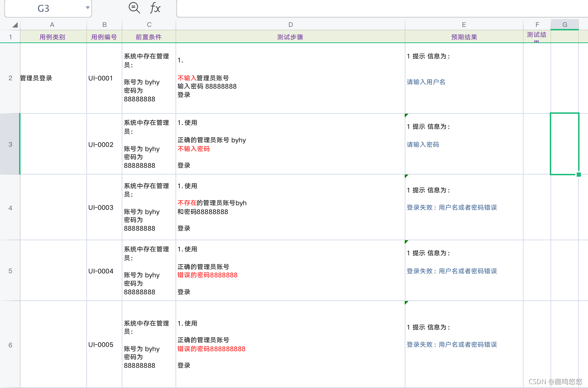Select column A header
Screen dimensions: 588x388
pyautogui.click(x=52, y=24)
